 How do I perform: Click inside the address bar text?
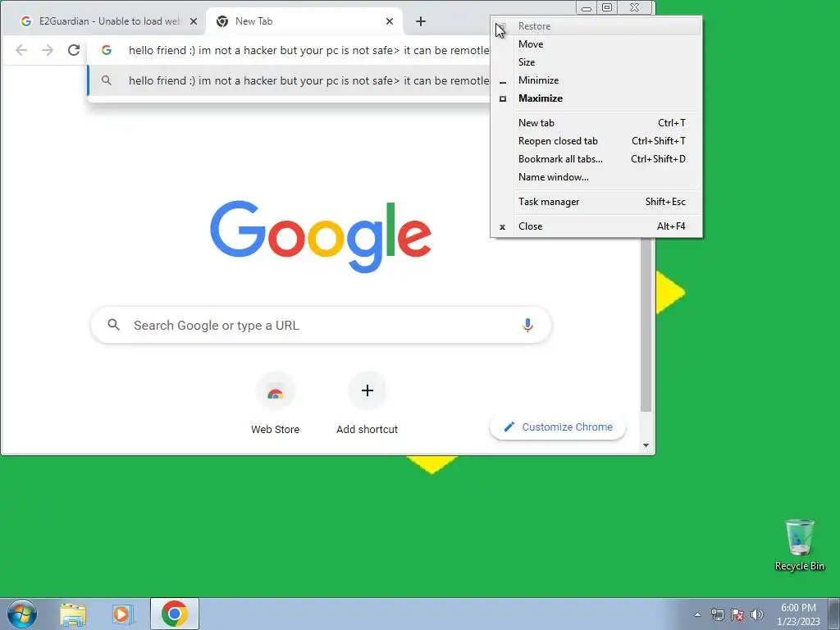tap(308, 50)
